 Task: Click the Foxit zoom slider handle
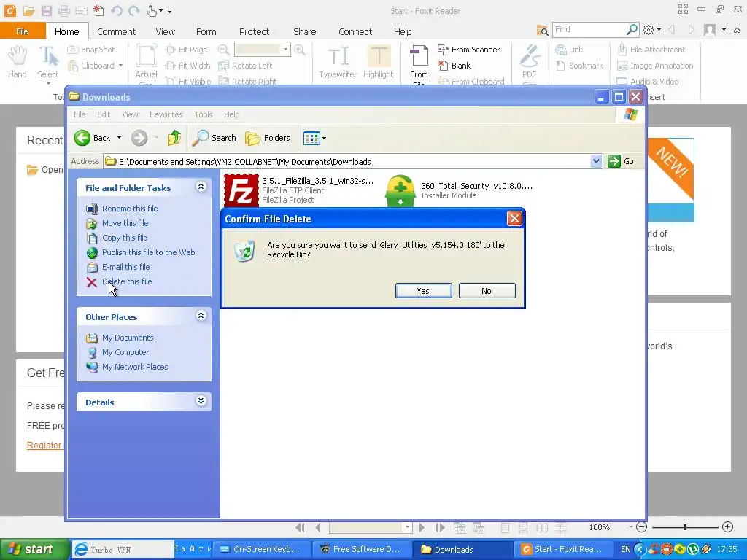point(684,527)
